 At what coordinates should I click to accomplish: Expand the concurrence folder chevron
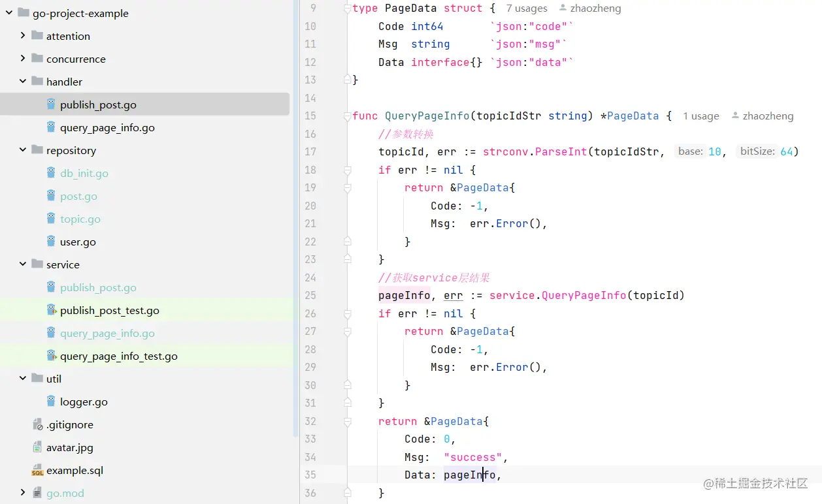pyautogui.click(x=23, y=59)
